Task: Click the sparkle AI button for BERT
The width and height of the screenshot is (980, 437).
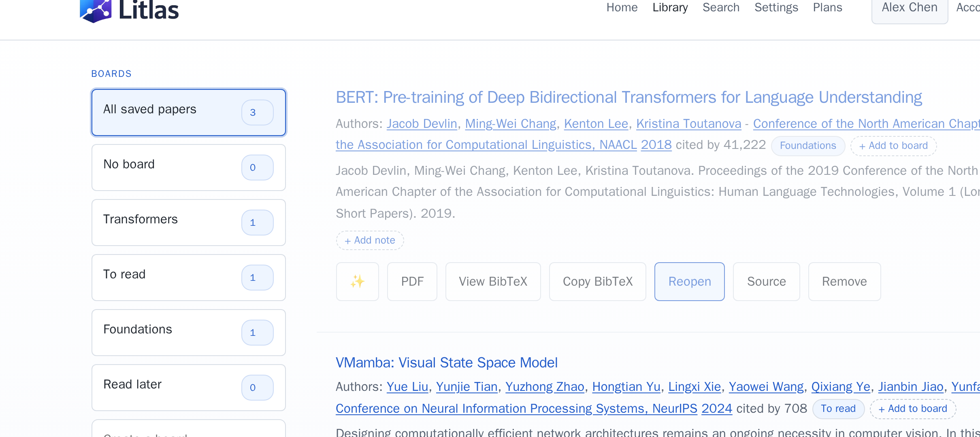Action: [x=358, y=282]
